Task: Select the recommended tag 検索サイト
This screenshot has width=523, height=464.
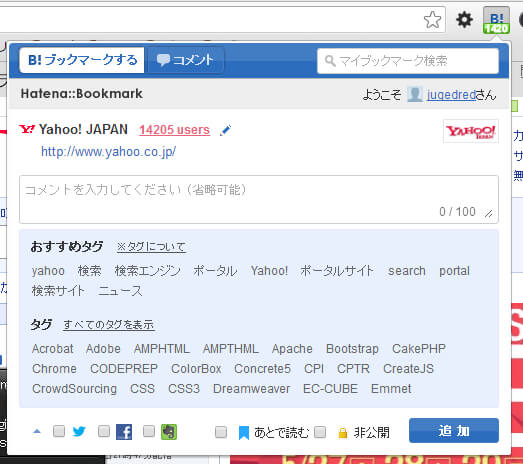Action: [x=58, y=291]
